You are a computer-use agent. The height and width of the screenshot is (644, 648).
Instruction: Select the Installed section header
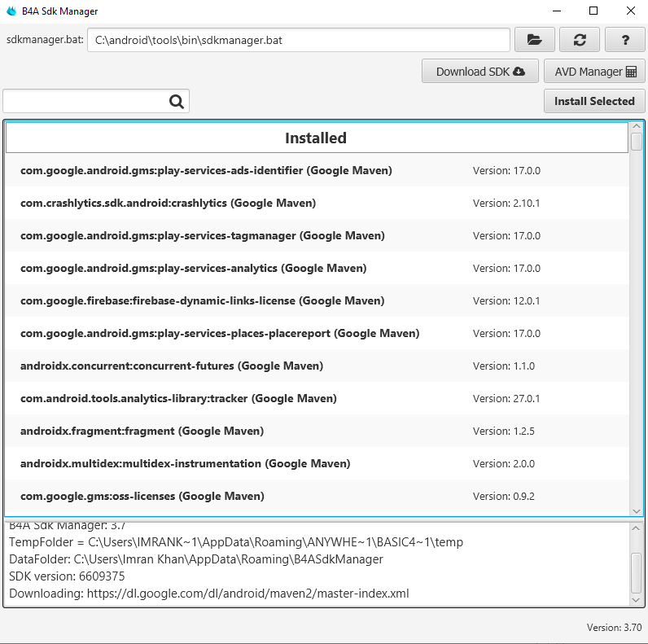[x=317, y=138]
